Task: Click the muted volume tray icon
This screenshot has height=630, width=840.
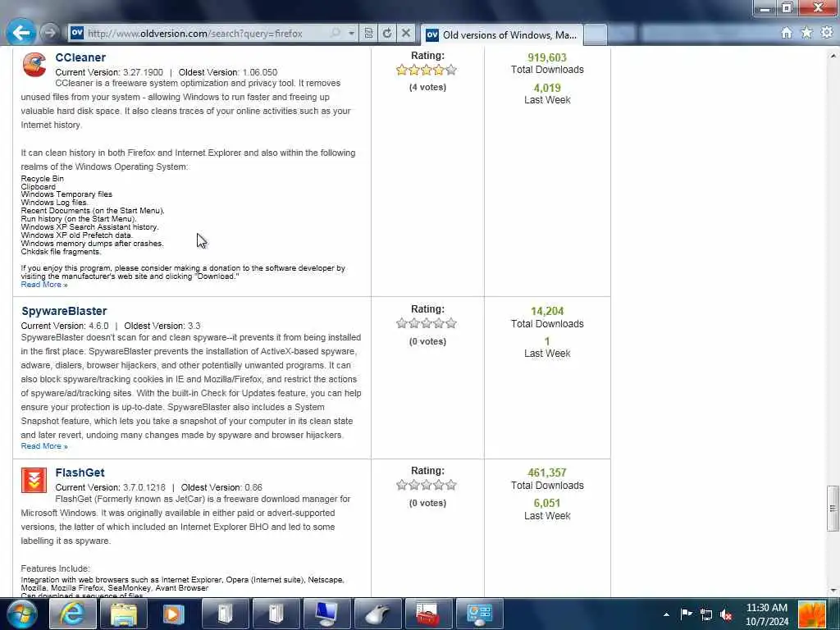Action: pyautogui.click(x=727, y=614)
